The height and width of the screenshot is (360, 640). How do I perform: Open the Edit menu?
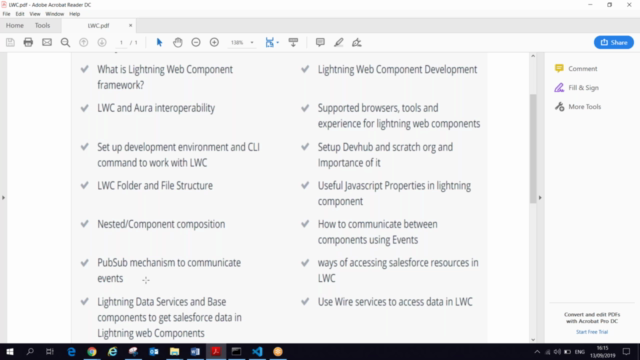(x=20, y=14)
